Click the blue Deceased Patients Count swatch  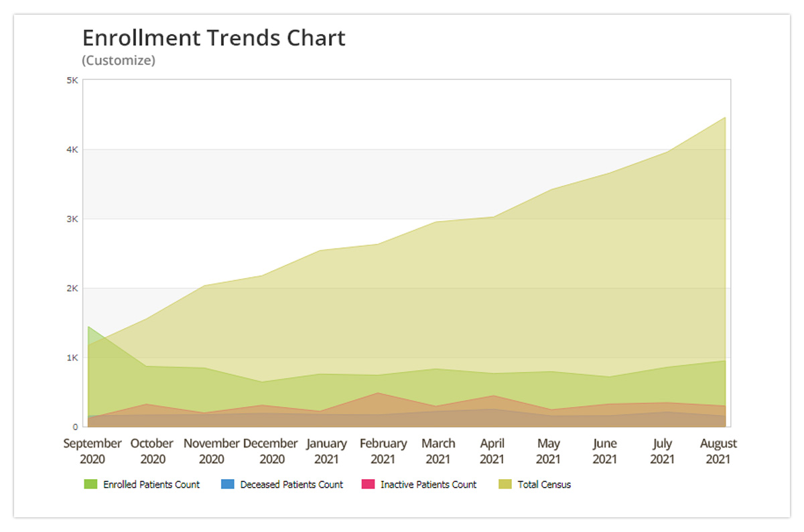click(x=228, y=484)
